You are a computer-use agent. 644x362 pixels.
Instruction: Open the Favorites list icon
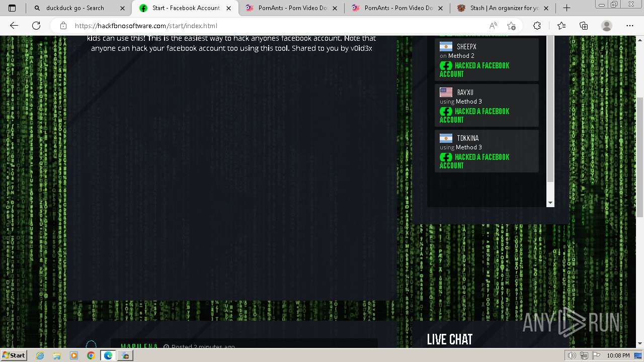(561, 26)
